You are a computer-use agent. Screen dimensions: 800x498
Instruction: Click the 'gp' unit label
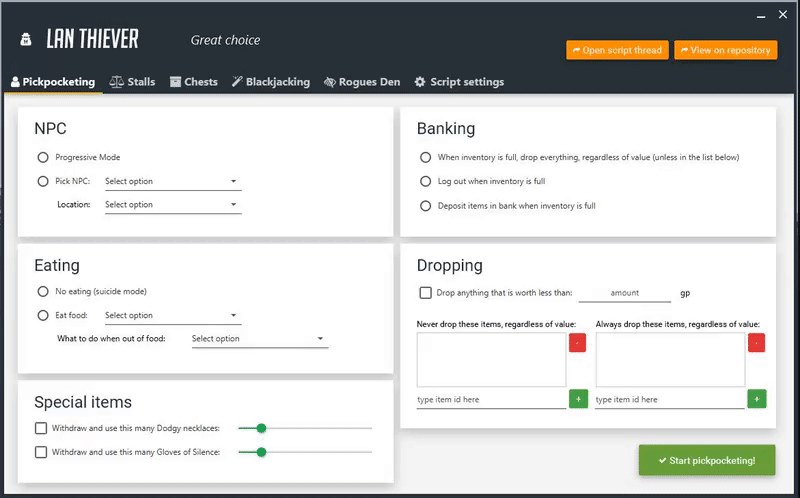pos(685,293)
